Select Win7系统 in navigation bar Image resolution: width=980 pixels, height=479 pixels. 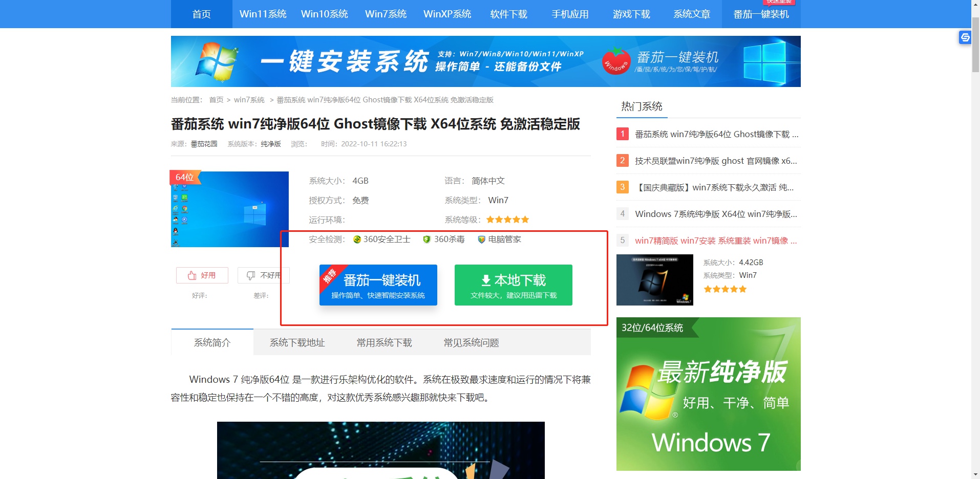pyautogui.click(x=386, y=14)
